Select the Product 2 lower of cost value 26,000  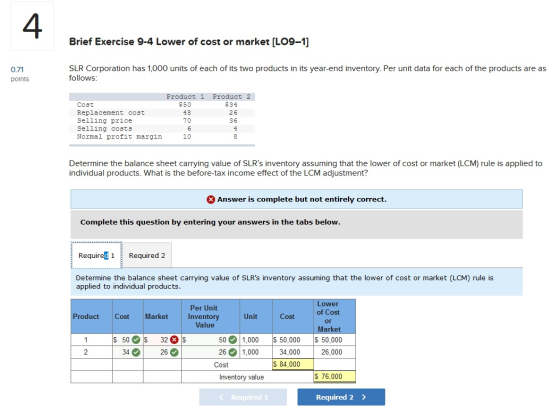335,352
